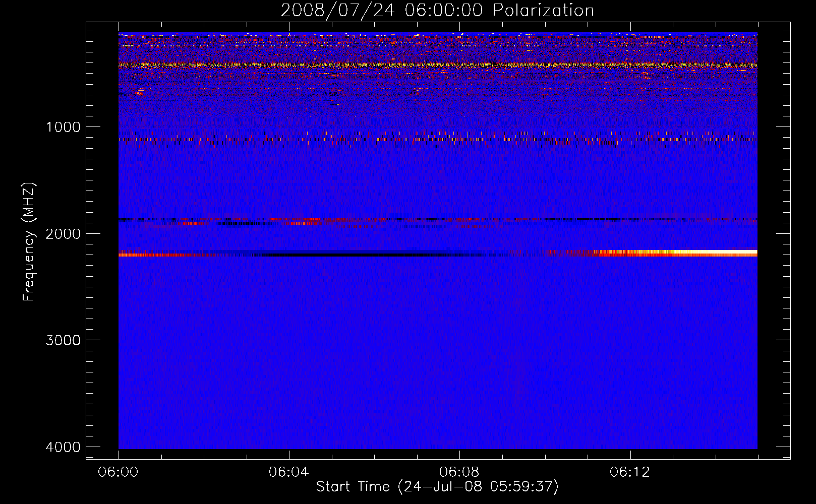Click the 06:12 time tick label

(629, 472)
